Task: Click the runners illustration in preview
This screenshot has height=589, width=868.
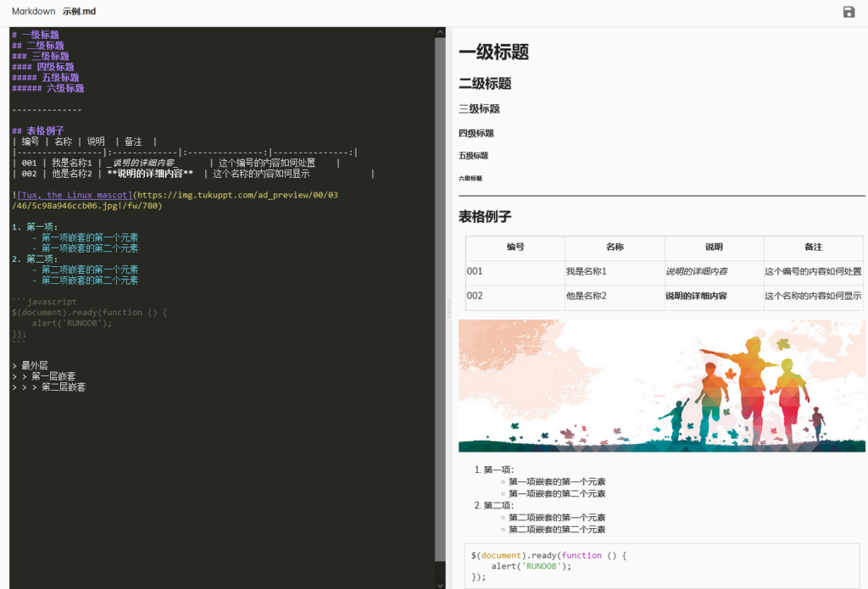Action: point(661,386)
